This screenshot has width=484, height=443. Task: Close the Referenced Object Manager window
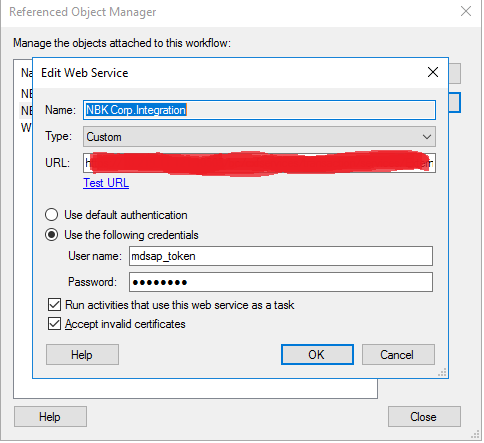466,11
